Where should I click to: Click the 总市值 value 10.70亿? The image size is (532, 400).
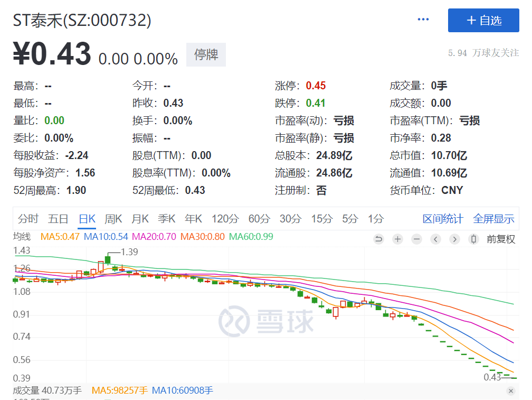pos(449,155)
